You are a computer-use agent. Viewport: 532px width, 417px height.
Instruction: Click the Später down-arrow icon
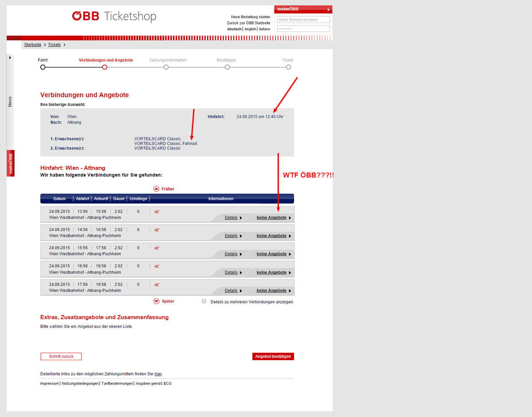click(156, 301)
